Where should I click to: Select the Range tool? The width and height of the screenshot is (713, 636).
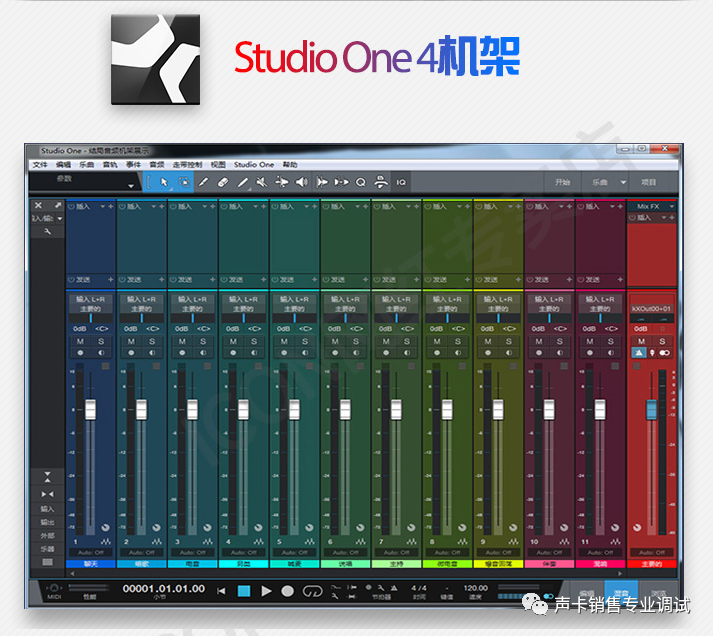(x=184, y=182)
